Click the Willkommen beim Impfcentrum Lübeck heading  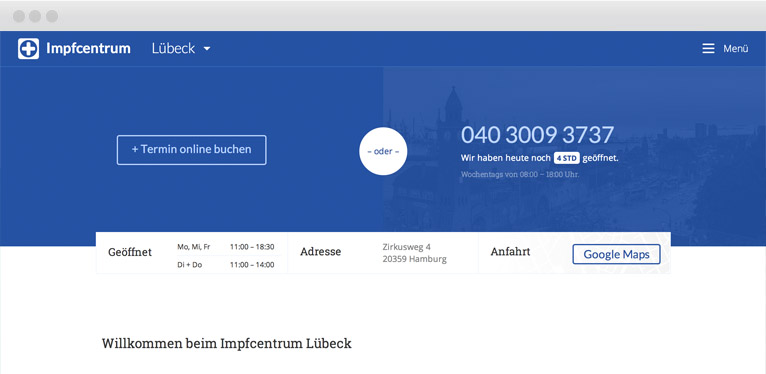(227, 344)
